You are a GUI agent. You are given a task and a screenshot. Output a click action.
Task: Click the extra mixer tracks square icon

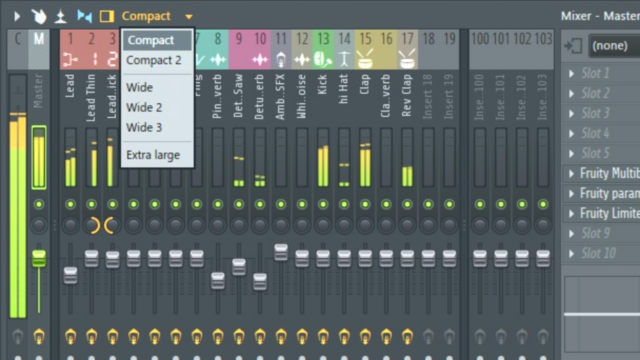pyautogui.click(x=107, y=16)
